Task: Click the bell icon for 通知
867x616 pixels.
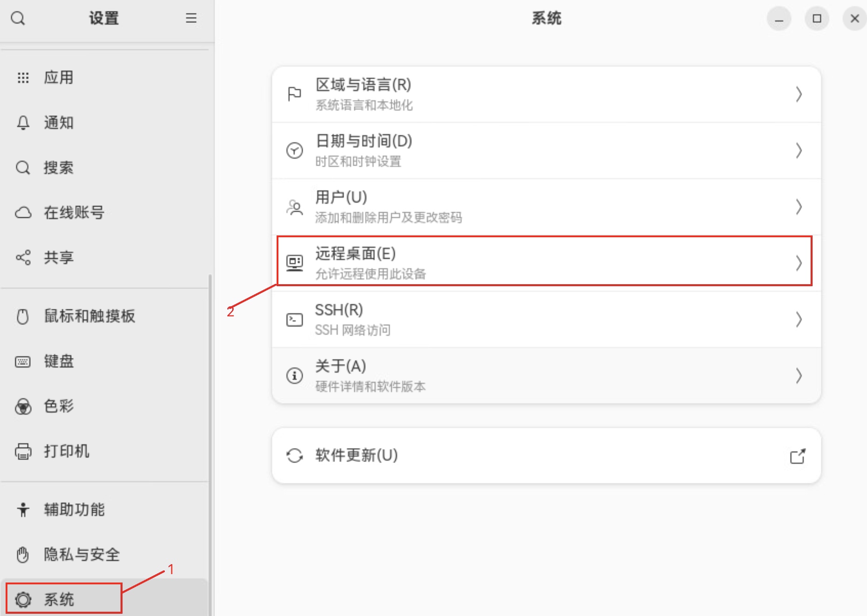Action: (23, 123)
